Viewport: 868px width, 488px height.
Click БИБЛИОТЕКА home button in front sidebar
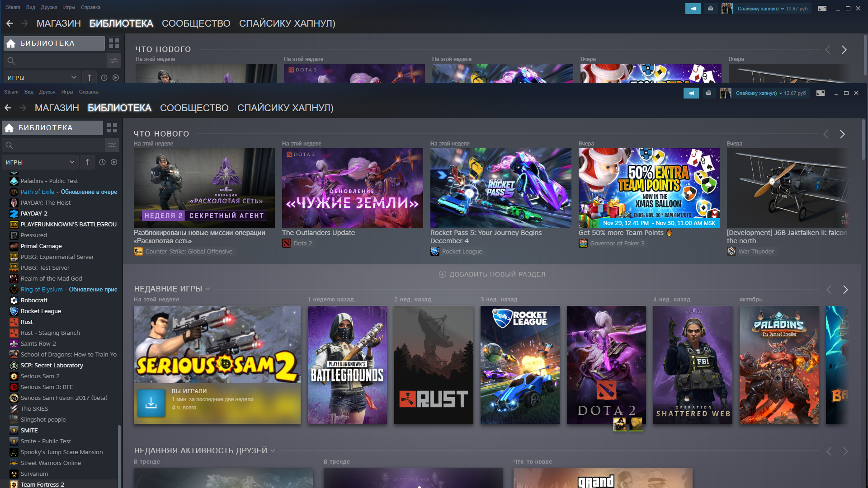52,128
